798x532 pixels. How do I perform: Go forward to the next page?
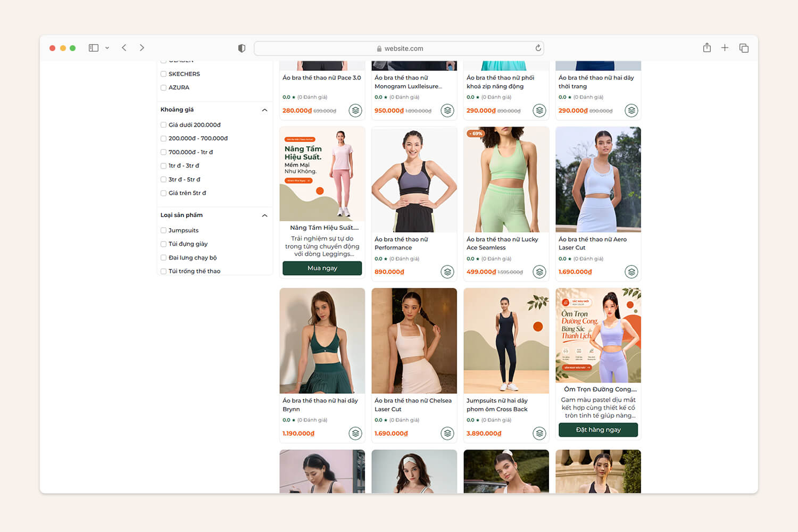pyautogui.click(x=142, y=48)
